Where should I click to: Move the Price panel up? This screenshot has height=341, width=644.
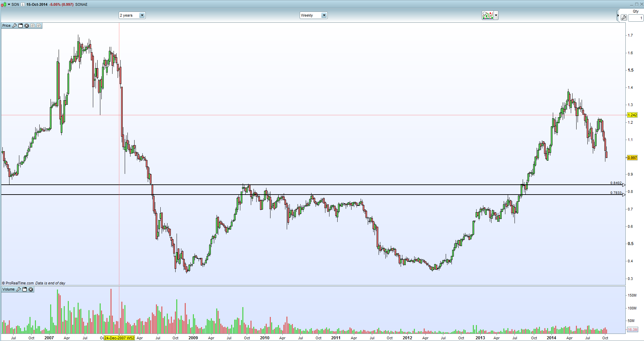click(x=39, y=25)
